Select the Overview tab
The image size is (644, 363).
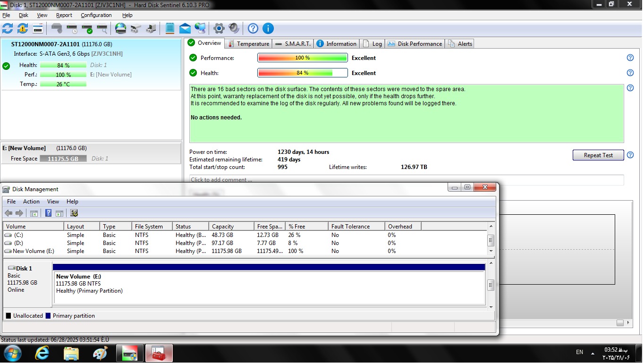[204, 43]
